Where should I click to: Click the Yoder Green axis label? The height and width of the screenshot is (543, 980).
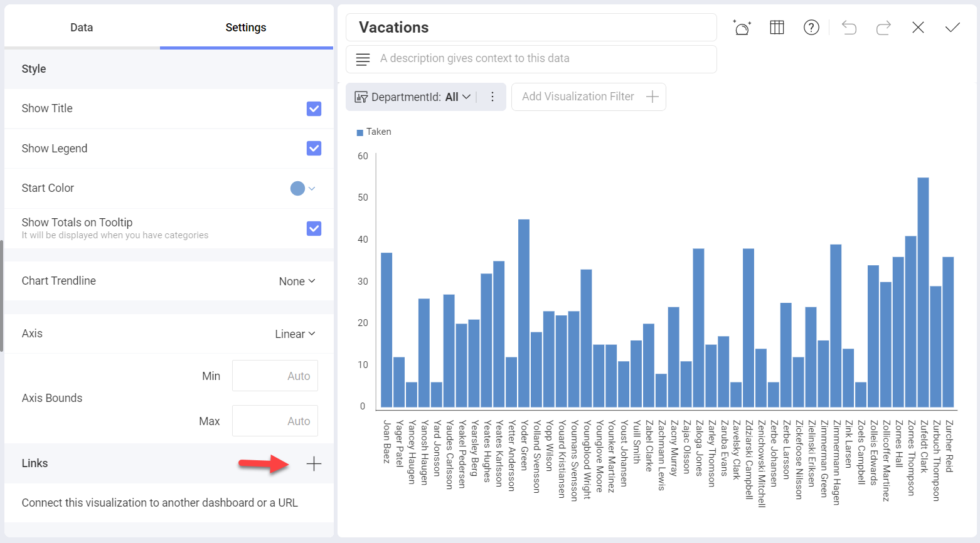pos(525,445)
